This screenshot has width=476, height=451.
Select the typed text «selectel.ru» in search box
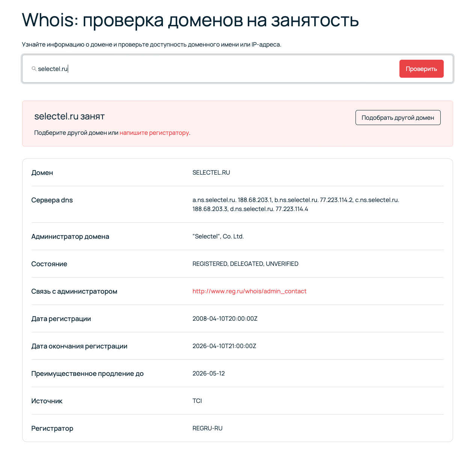(x=53, y=69)
